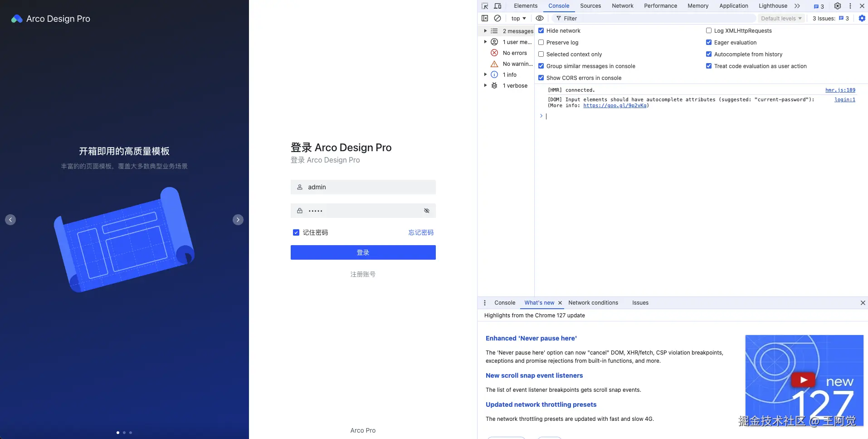The image size is (868, 439).
Task: Toggle Show CORS errors in console
Action: (x=541, y=78)
